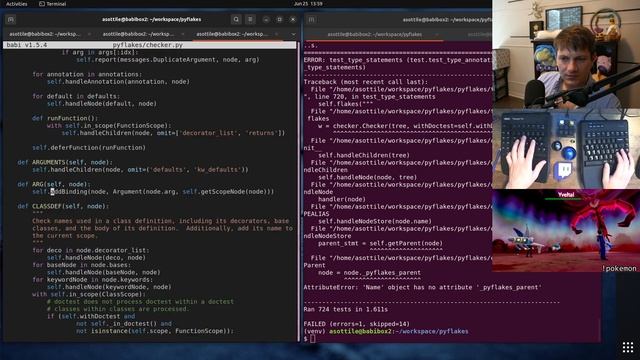Open the Terminal app menu in top bar
The image size is (640, 360).
(x=52, y=4)
